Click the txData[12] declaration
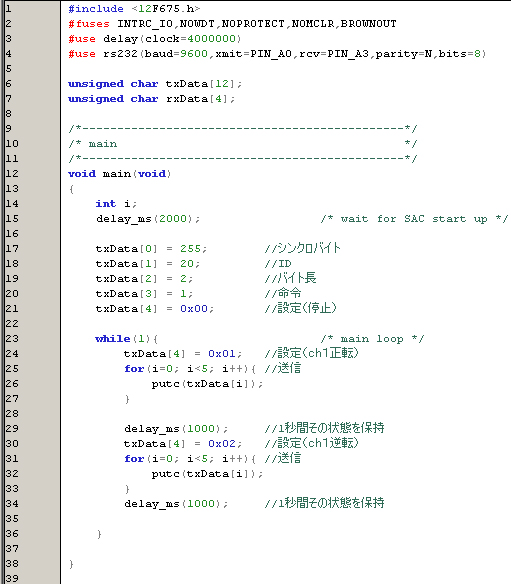The image size is (511, 584). pyautogui.click(x=155, y=84)
